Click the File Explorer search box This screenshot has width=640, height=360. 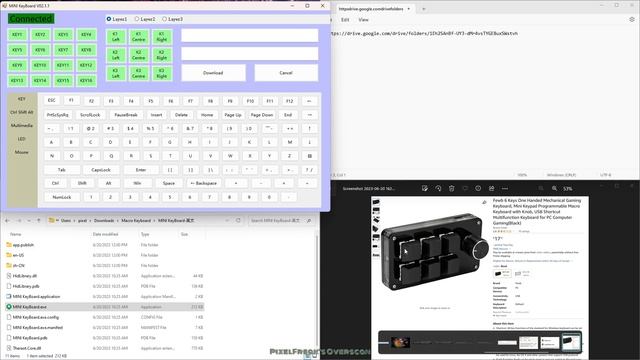click(x=281, y=220)
